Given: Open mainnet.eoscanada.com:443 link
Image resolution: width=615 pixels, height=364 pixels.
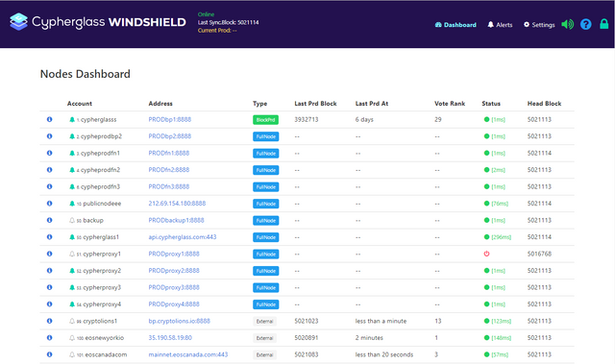Looking at the screenshot, I should (188, 354).
